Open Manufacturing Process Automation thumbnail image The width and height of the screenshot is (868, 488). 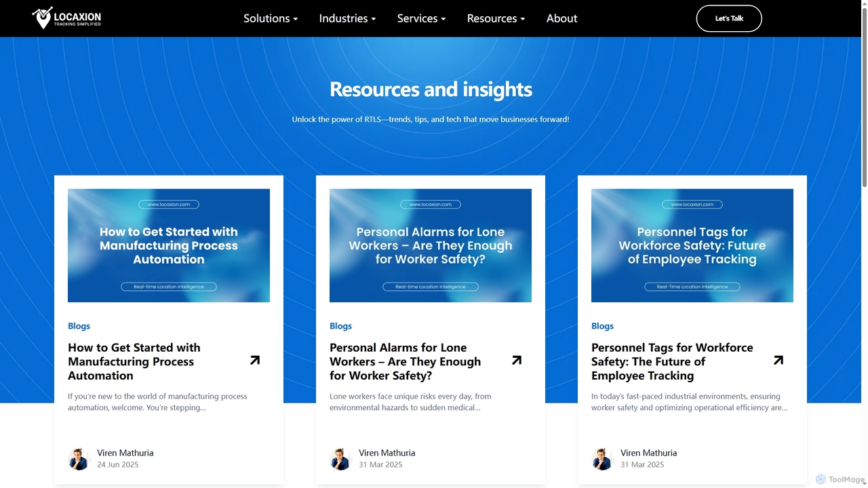[x=169, y=245]
